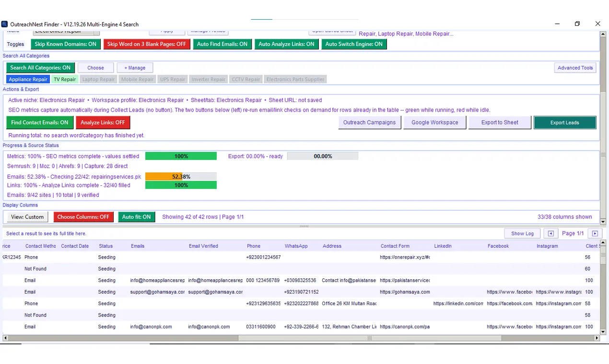Select Appliance Repair category tab
This screenshot has height=364, width=609.
pos(28,80)
